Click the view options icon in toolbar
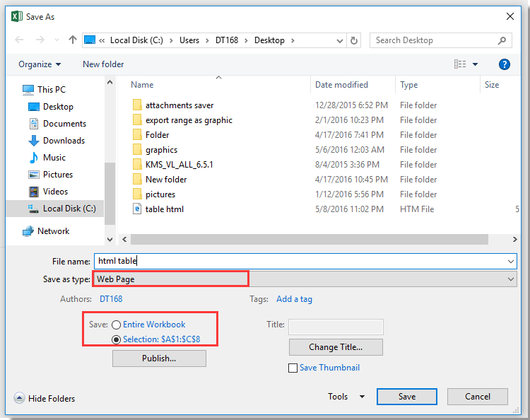Screen dimensions: 530x420 point(461,64)
